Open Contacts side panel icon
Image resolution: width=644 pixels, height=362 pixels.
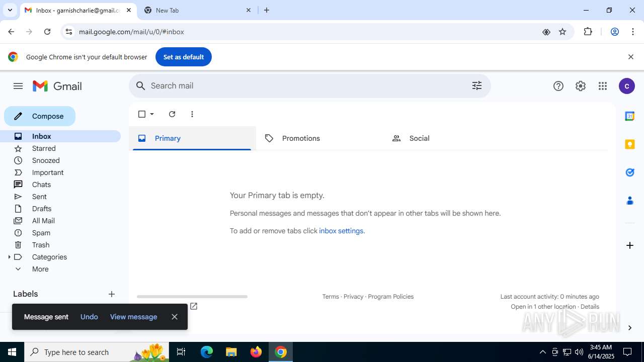pos(629,201)
